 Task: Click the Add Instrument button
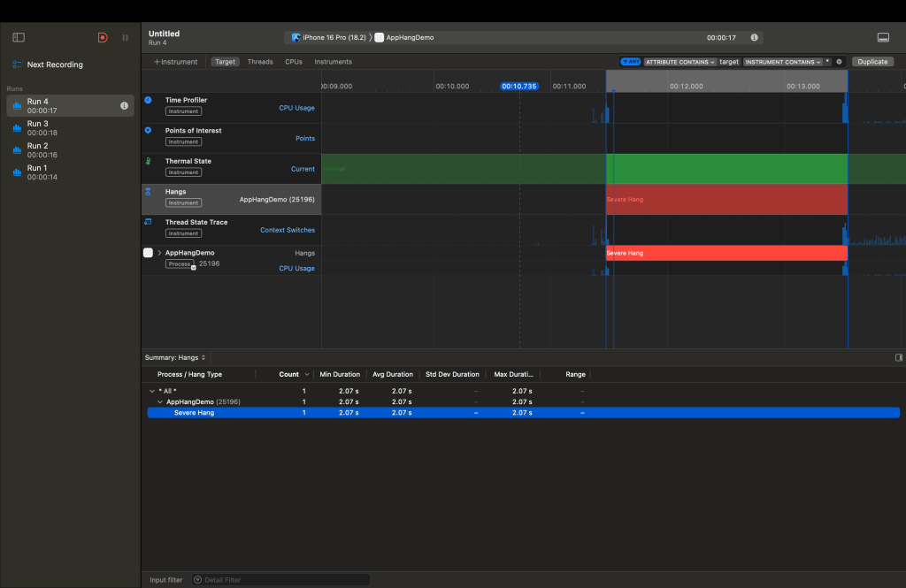[x=175, y=62]
